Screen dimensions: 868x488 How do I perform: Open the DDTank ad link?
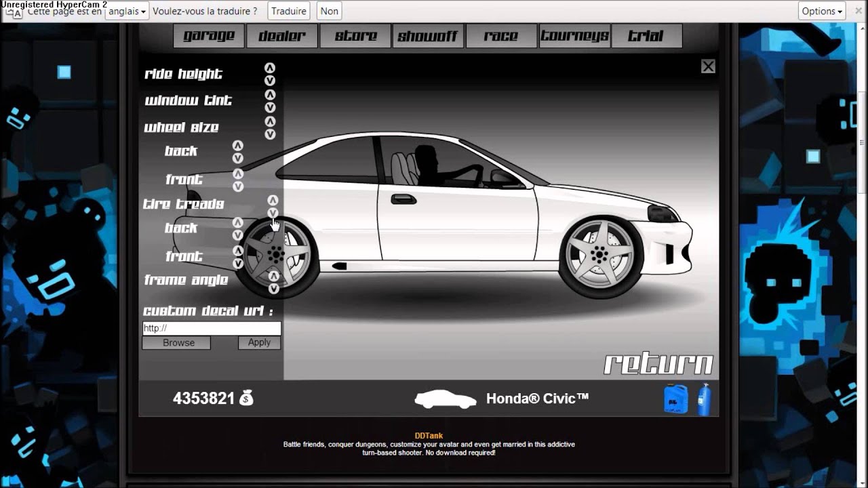pos(429,436)
